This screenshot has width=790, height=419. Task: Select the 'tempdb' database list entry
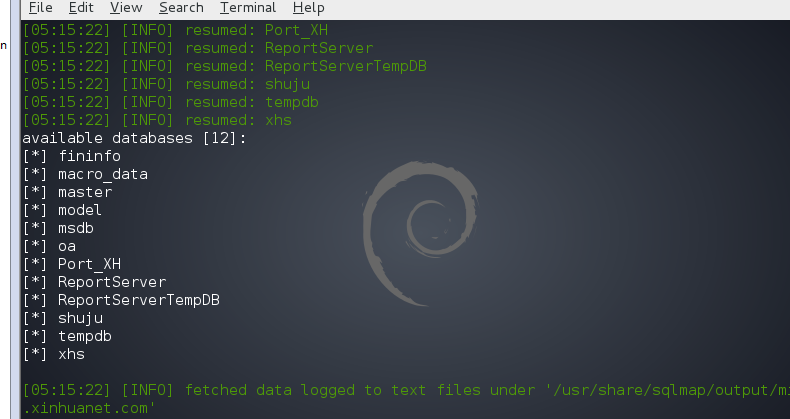[x=67, y=336]
